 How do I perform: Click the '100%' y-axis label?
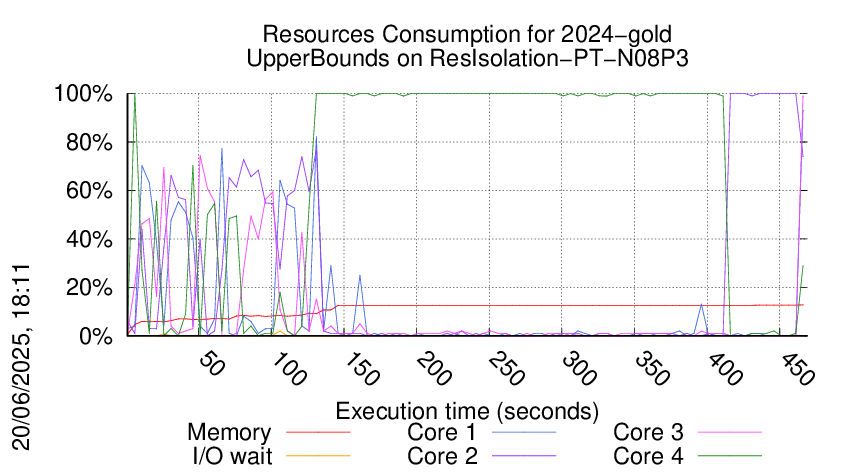[83, 94]
